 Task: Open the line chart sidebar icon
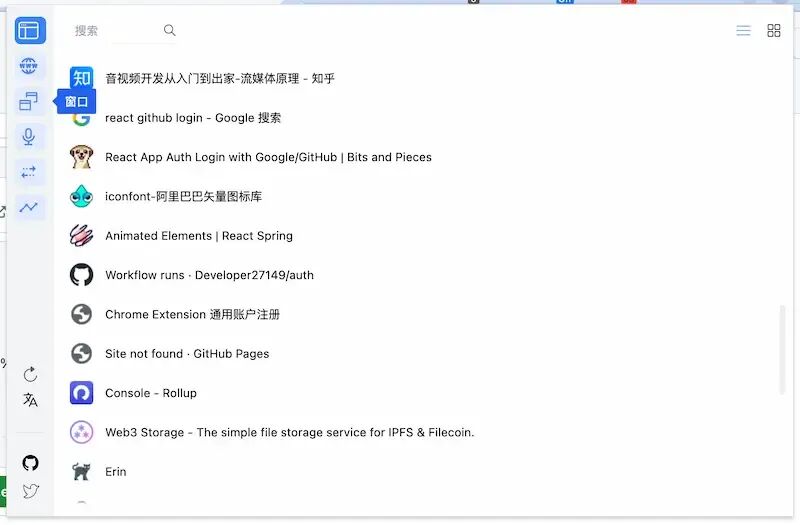(29, 208)
